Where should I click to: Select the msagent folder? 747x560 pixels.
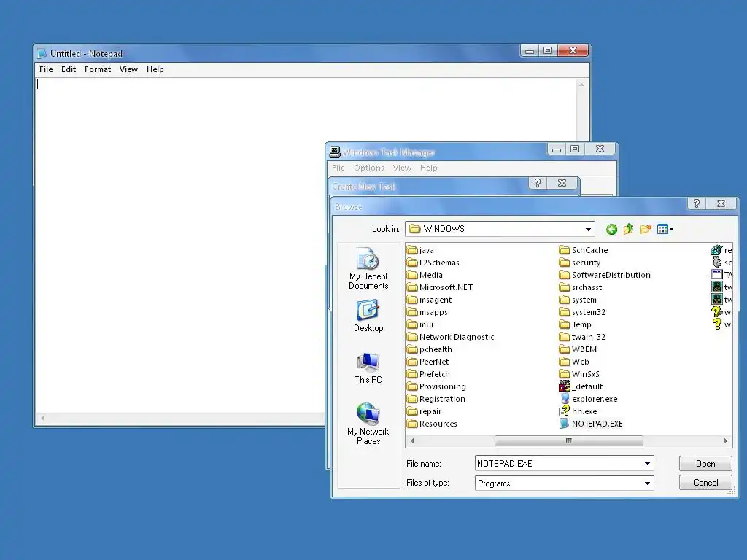(429, 300)
